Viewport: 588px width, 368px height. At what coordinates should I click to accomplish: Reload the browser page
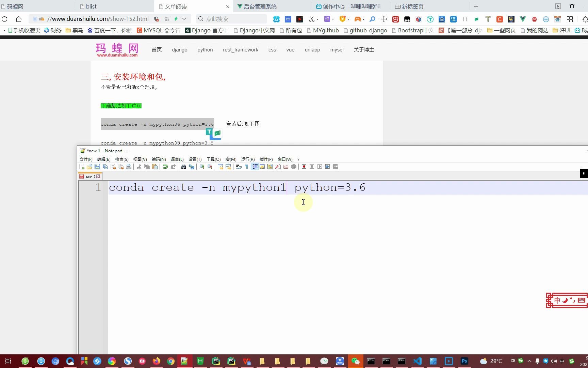[x=5, y=19]
